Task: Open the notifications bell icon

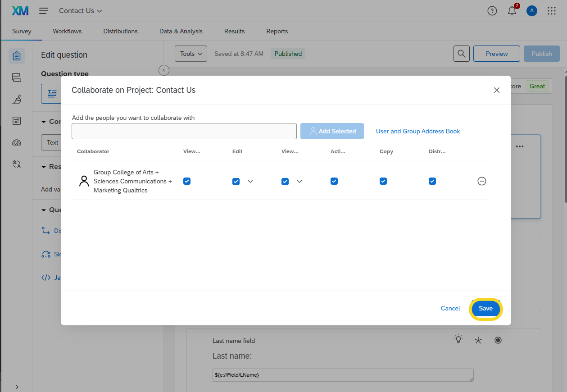Action: [512, 11]
